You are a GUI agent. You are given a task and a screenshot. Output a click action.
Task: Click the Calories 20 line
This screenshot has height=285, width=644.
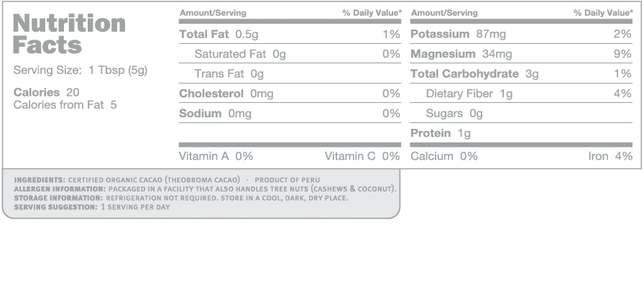[x=47, y=92]
